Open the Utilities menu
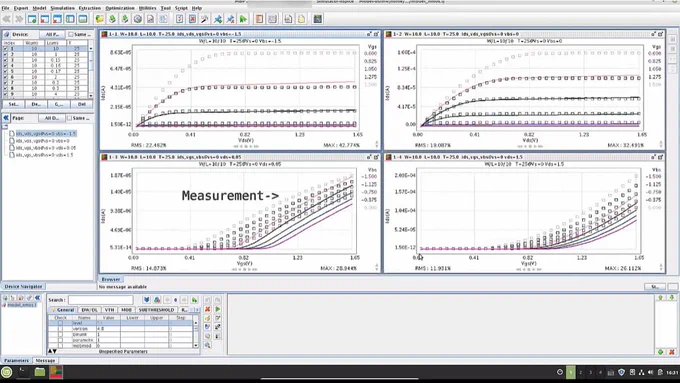680x383 pixels. point(147,8)
